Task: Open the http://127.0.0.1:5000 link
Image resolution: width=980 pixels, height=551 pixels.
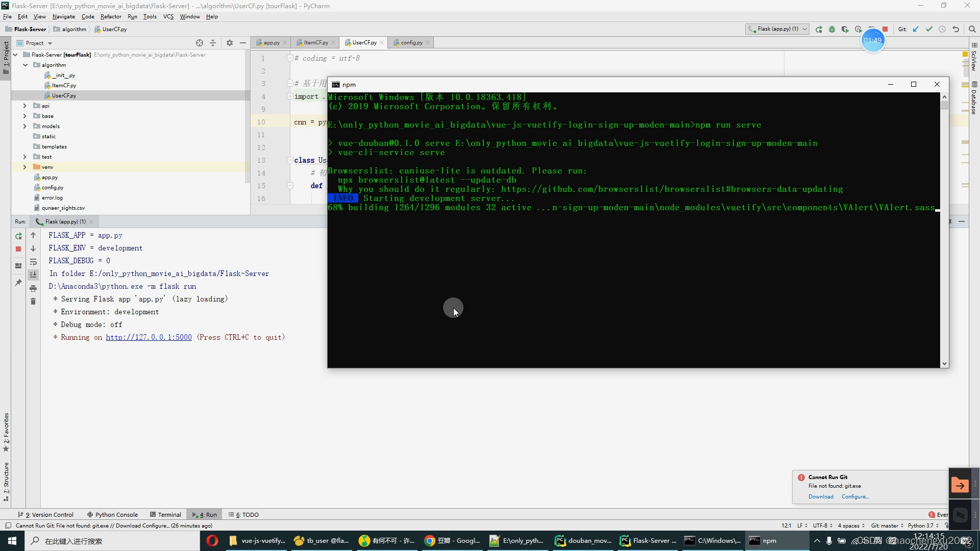Action: 149,337
